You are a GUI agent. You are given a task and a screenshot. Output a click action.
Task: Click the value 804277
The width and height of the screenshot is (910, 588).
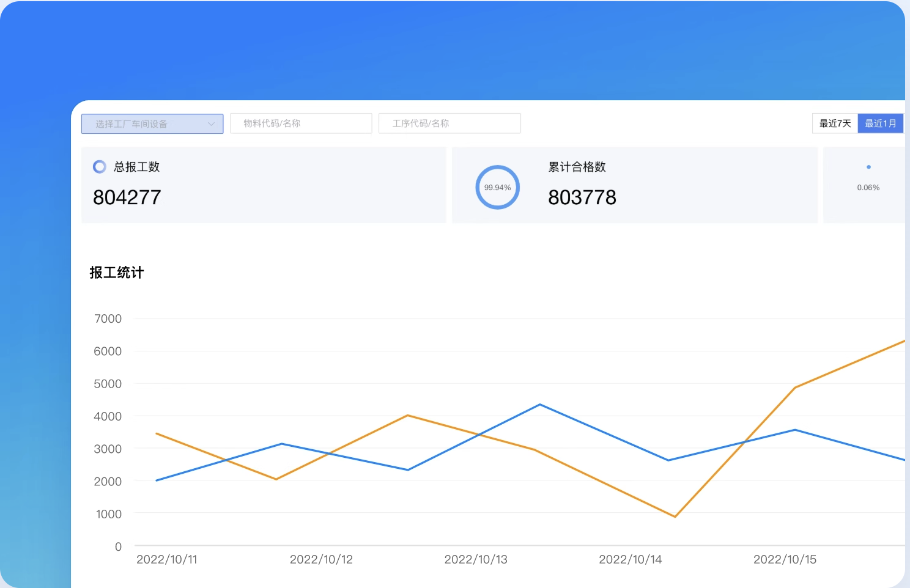click(x=127, y=197)
